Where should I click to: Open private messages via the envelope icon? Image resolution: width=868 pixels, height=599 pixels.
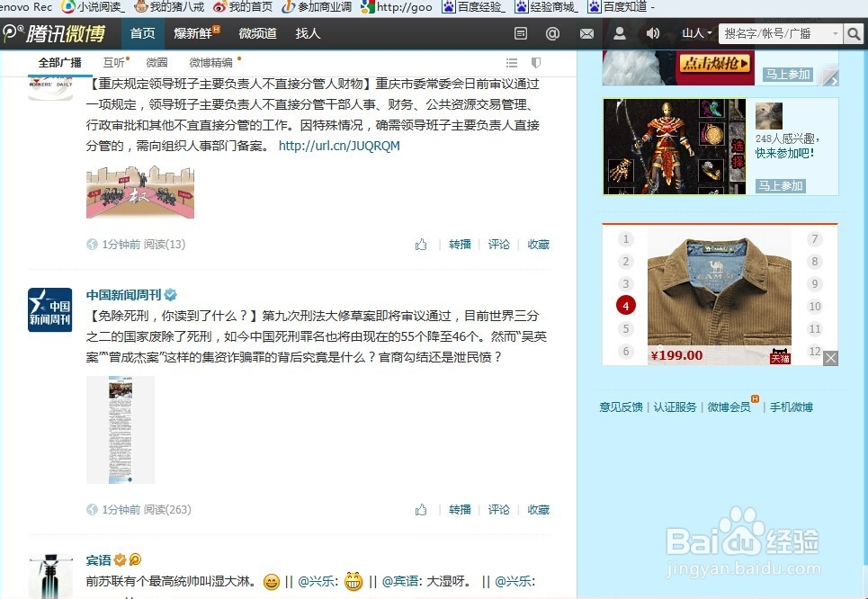coord(586,33)
